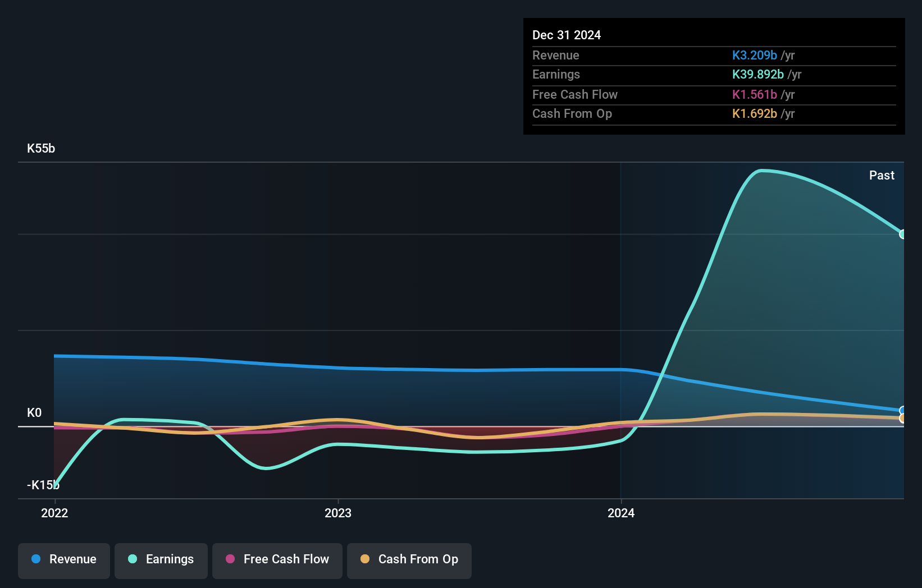This screenshot has width=922, height=588.
Task: Toggle the Revenue legend button
Action: 64,561
